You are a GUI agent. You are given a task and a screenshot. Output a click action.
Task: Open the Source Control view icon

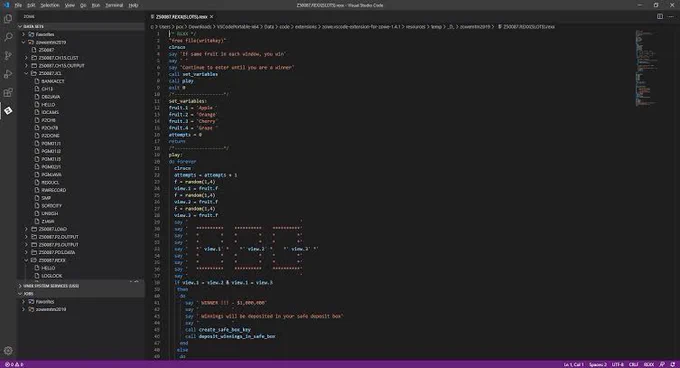(8, 55)
